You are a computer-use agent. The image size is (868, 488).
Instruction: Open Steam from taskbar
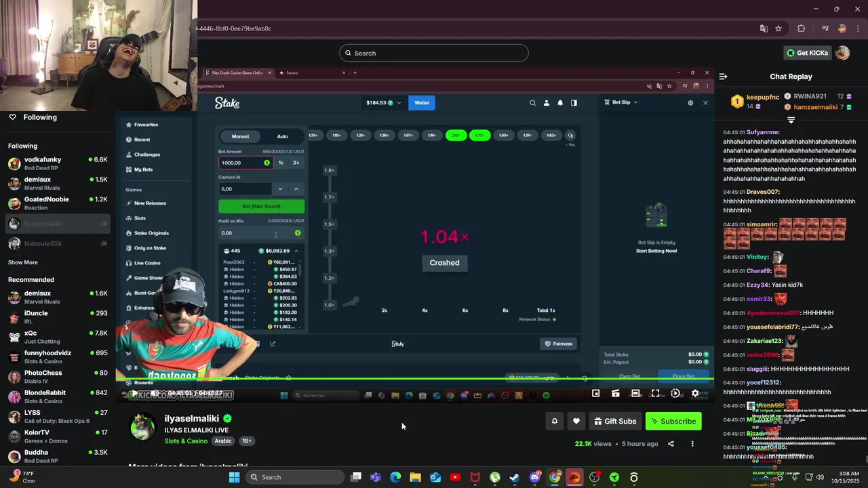tap(515, 477)
